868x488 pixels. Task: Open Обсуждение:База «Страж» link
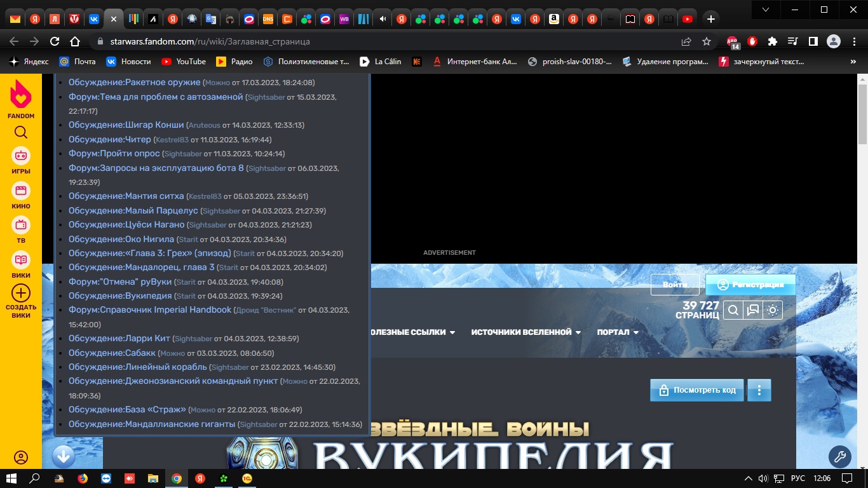tap(127, 410)
